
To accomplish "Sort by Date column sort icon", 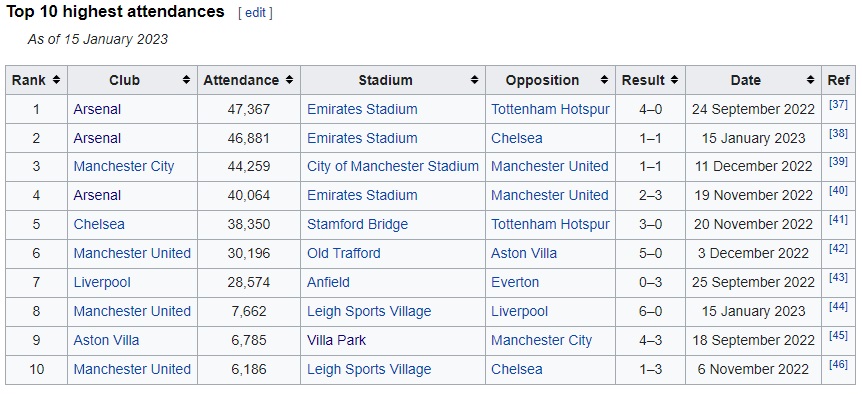I will [810, 80].
